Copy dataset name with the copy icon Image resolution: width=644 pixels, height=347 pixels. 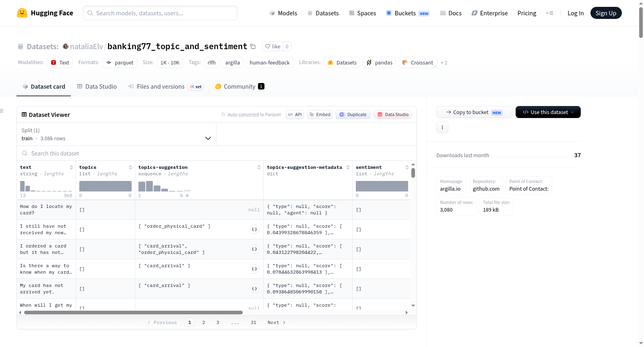click(253, 46)
